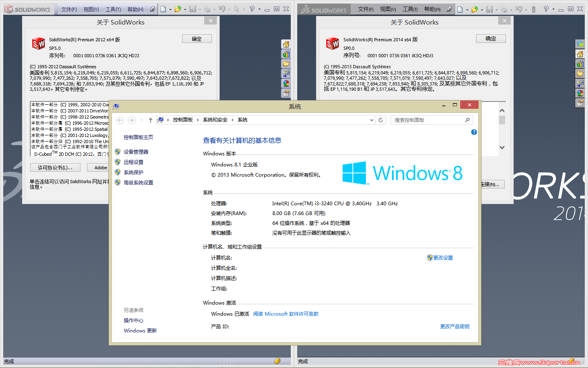Open 帮助(H) menu in SolidWorks 2012 window
588x368 pixels.
[x=136, y=9]
